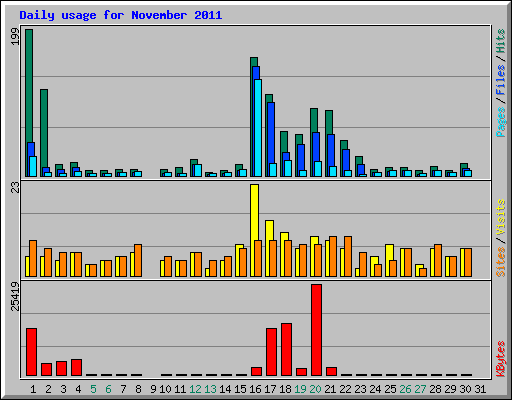This screenshot has width=512, height=400.
Task: Click the day 21 axis label
Action: (330, 389)
